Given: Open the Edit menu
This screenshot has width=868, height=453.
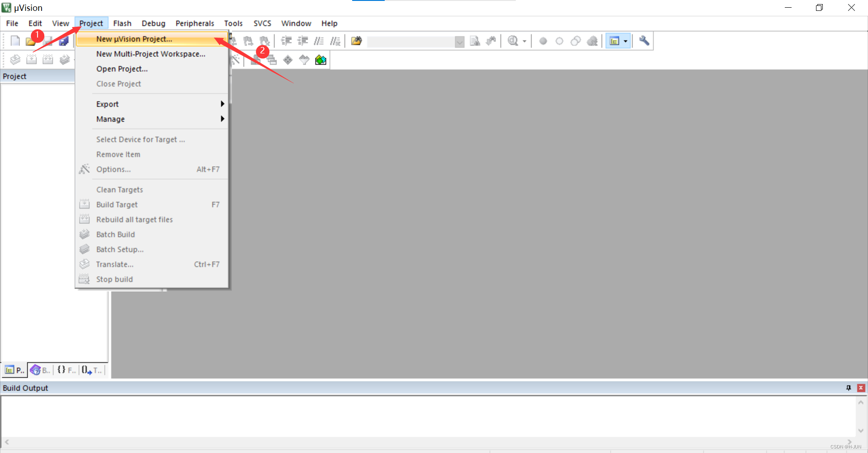Looking at the screenshot, I should click(x=35, y=24).
